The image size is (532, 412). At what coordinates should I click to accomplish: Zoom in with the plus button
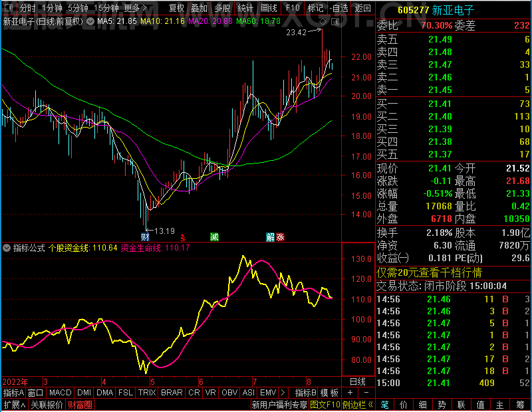point(350,393)
